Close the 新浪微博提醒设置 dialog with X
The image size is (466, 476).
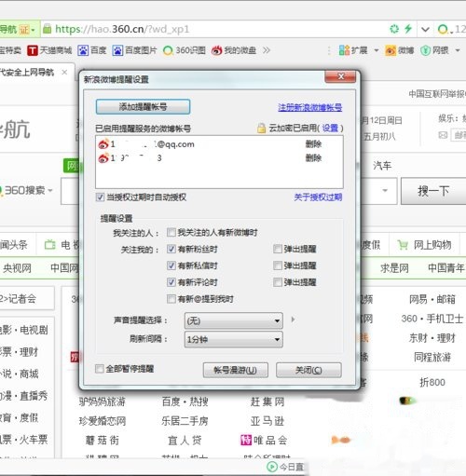[x=340, y=76]
